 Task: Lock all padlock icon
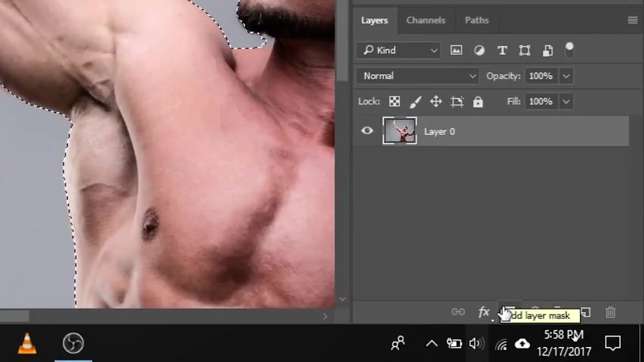(x=477, y=102)
